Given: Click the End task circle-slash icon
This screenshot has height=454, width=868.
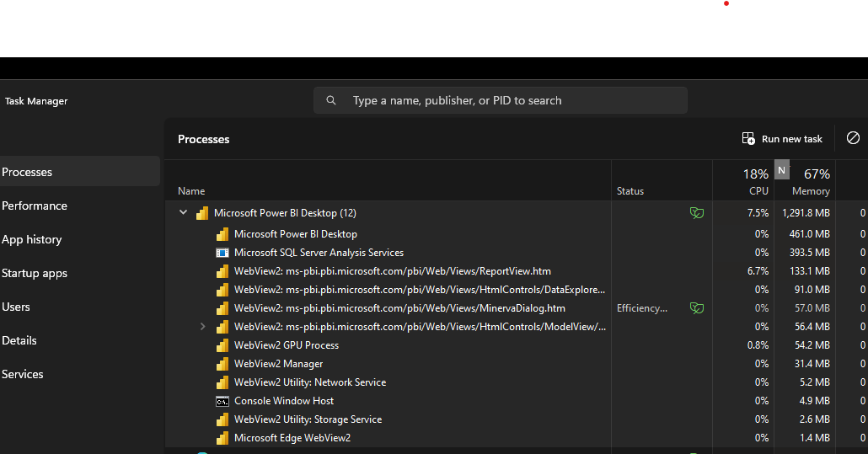Looking at the screenshot, I should (x=853, y=137).
